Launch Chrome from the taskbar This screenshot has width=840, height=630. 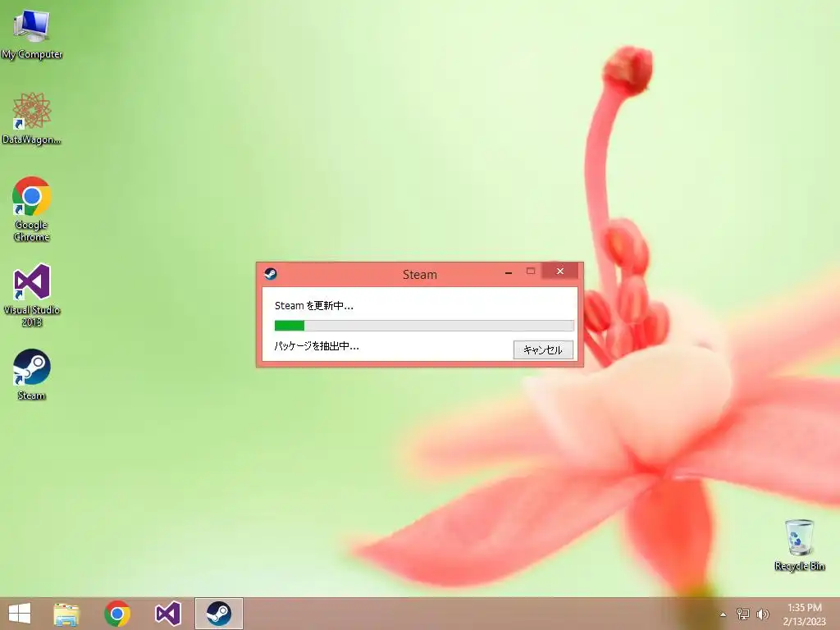[117, 614]
